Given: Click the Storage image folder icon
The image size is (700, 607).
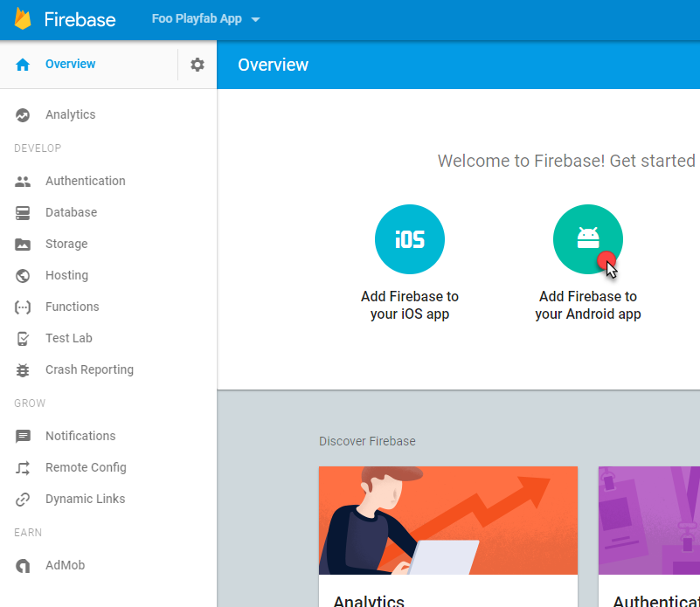Looking at the screenshot, I should (23, 245).
